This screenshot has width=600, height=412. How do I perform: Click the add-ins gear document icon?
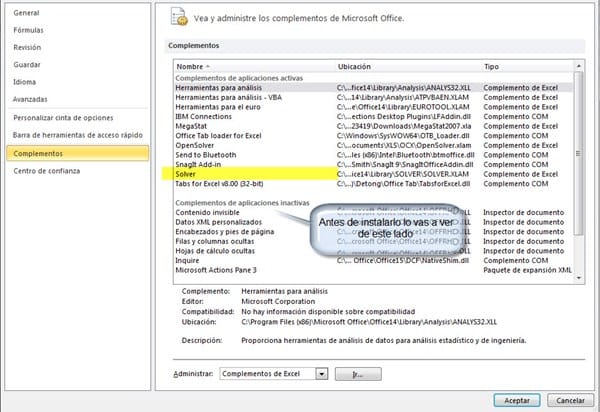point(179,17)
